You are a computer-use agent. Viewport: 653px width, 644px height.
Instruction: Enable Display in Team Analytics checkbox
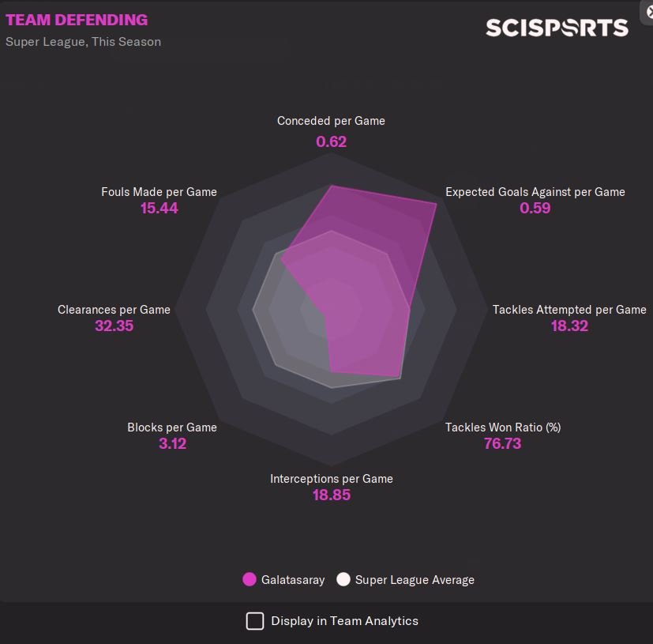point(255,621)
